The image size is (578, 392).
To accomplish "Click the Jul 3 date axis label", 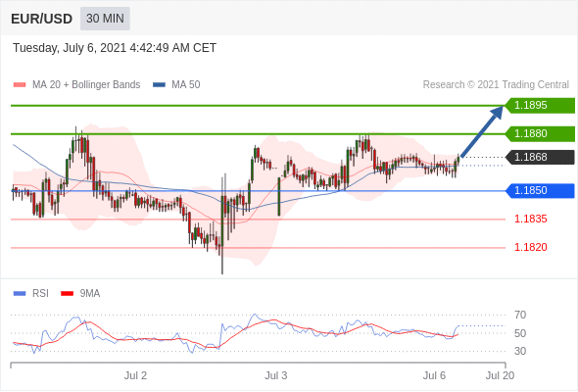I will pyautogui.click(x=275, y=375).
